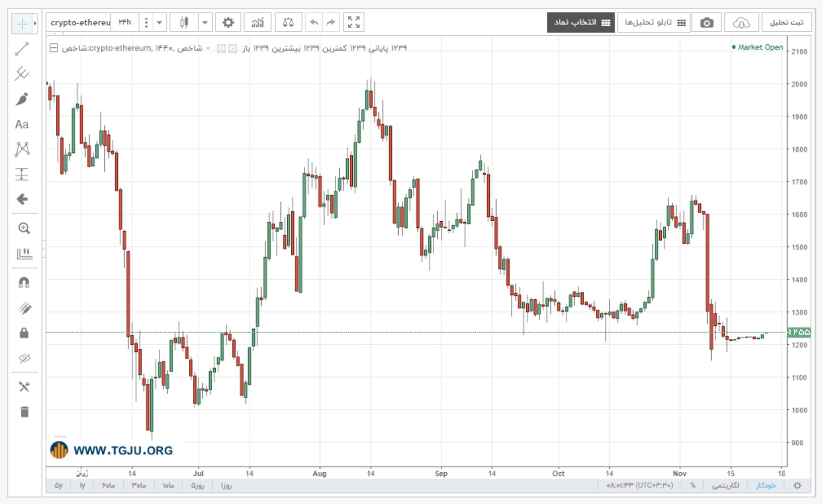The width and height of the screenshot is (823, 504).
Task: Open the time interval dropdown arrow
Action: (159, 23)
